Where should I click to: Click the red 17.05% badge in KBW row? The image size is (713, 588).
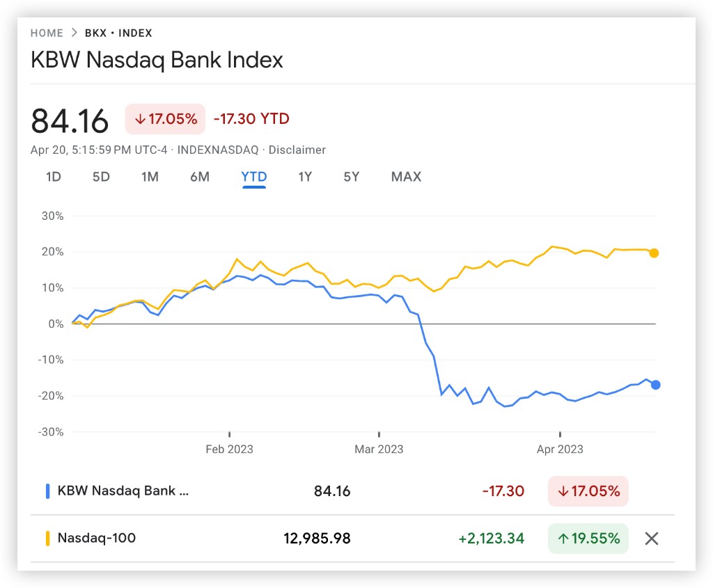[x=588, y=491]
